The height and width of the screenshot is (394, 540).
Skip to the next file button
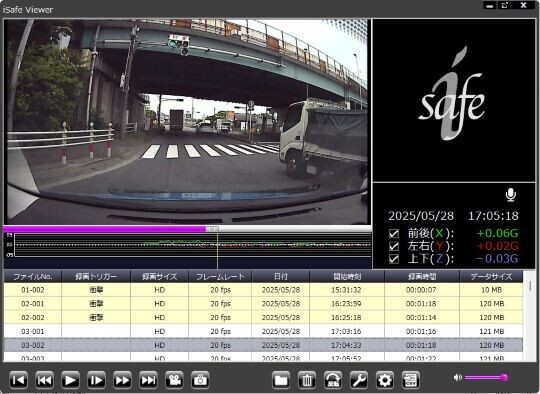(x=148, y=380)
